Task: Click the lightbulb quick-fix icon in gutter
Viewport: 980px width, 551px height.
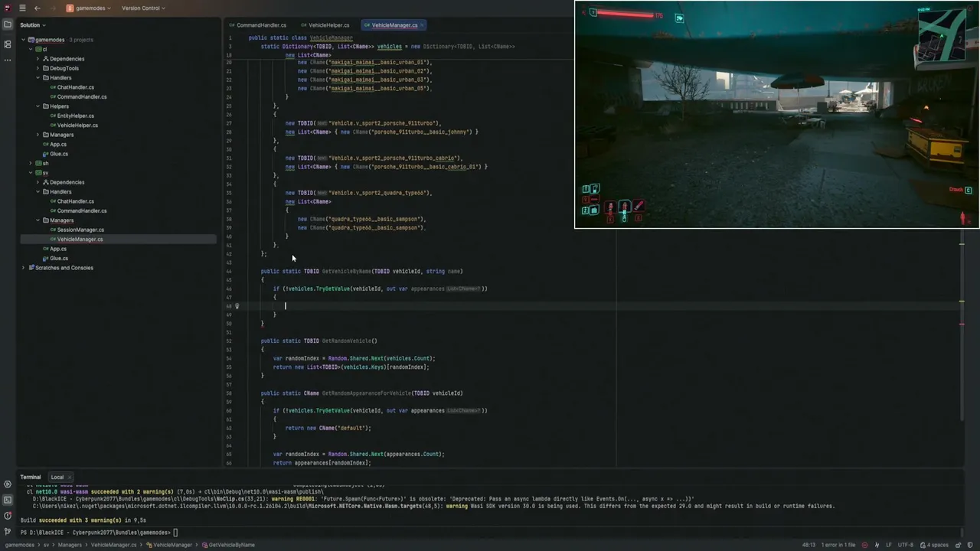Action: (x=237, y=306)
